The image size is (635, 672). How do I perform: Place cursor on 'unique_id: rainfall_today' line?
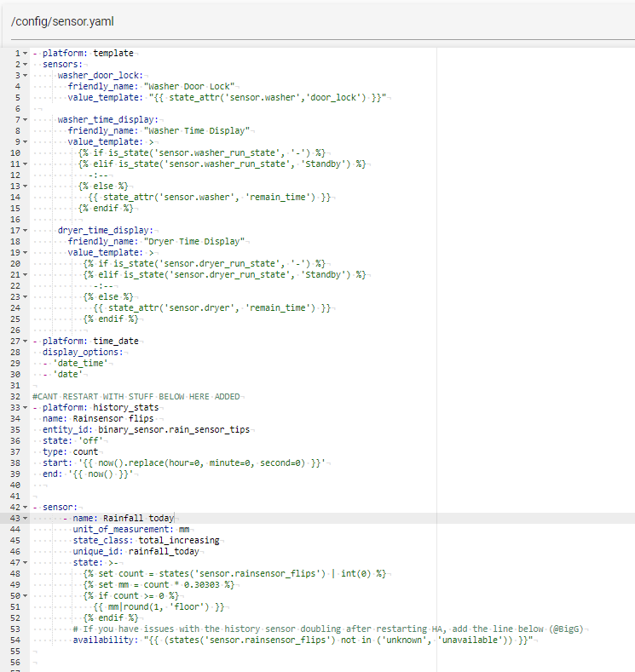pyautogui.click(x=136, y=551)
